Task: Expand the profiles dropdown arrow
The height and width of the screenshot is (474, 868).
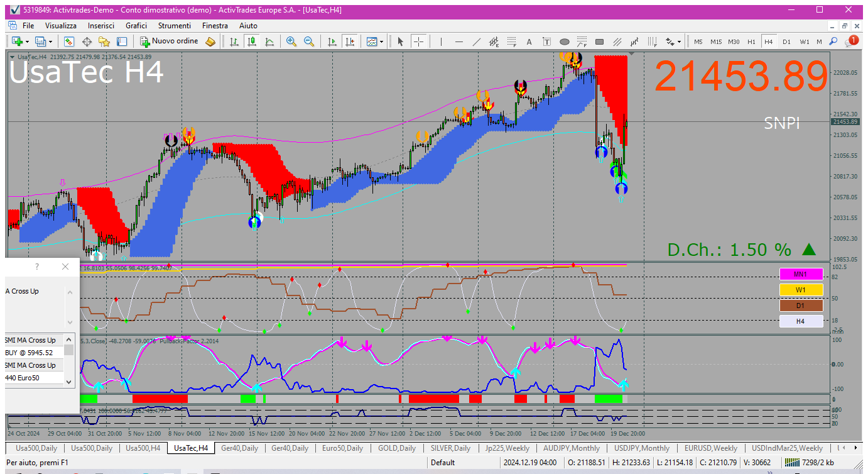Action: [50, 41]
